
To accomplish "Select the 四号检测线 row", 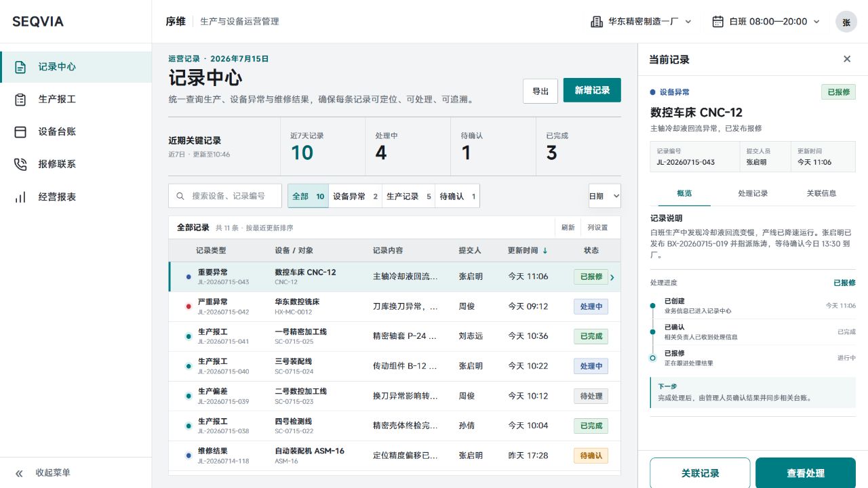I will [395, 426].
